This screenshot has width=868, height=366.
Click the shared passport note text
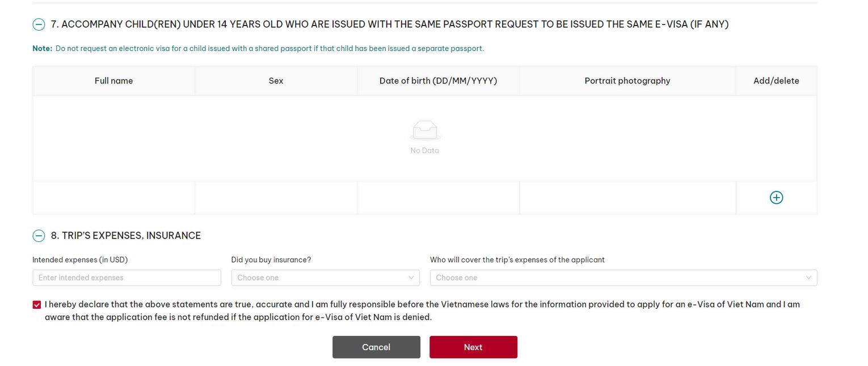[x=269, y=49]
